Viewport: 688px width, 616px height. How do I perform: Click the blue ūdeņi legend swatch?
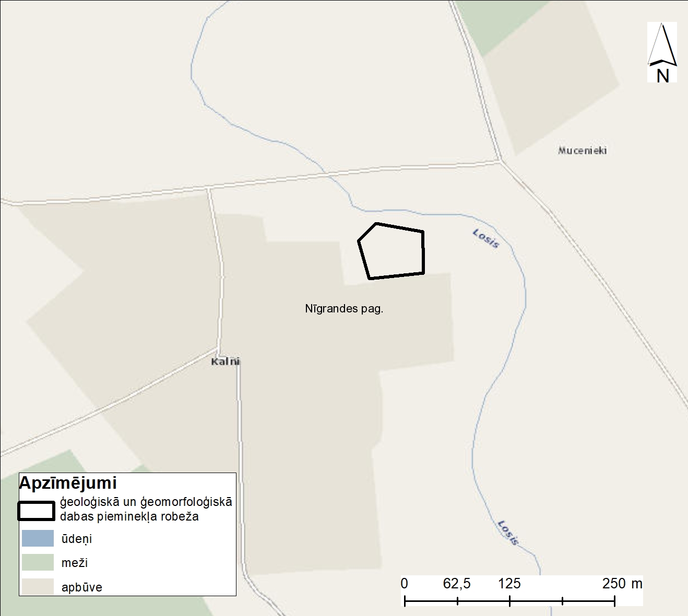[38, 538]
